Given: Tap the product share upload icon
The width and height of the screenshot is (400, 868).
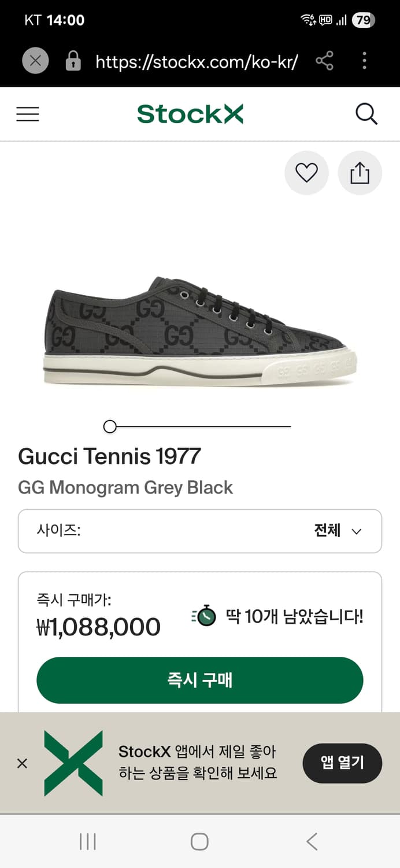Looking at the screenshot, I should (360, 172).
